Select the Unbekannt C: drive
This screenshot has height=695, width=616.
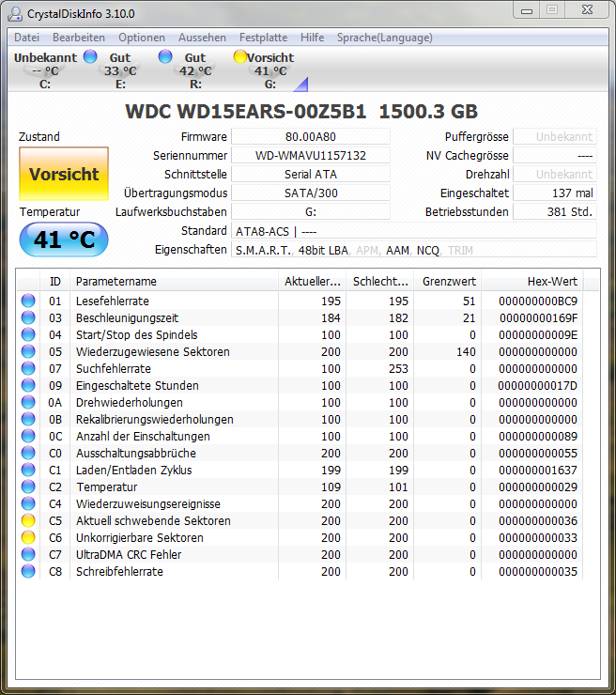[x=45, y=70]
